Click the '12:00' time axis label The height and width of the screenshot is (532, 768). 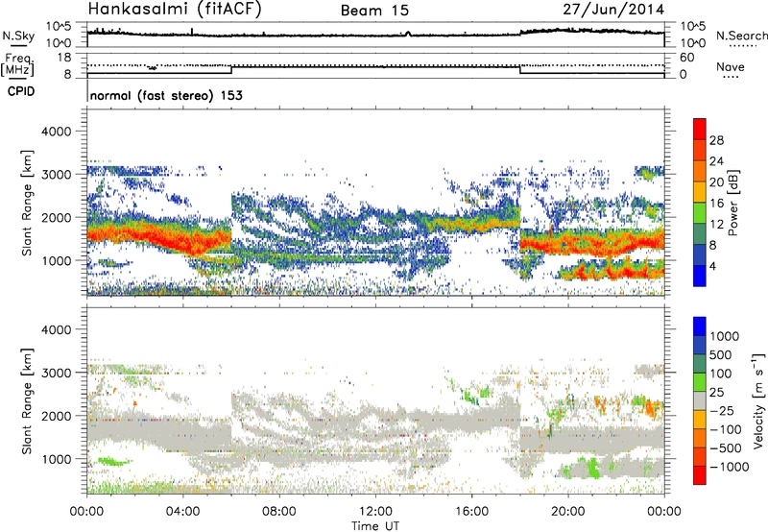pyautogui.click(x=375, y=512)
